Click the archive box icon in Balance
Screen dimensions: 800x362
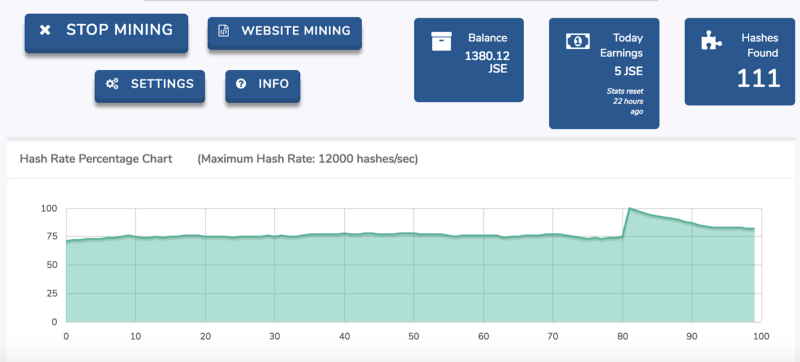click(x=441, y=41)
